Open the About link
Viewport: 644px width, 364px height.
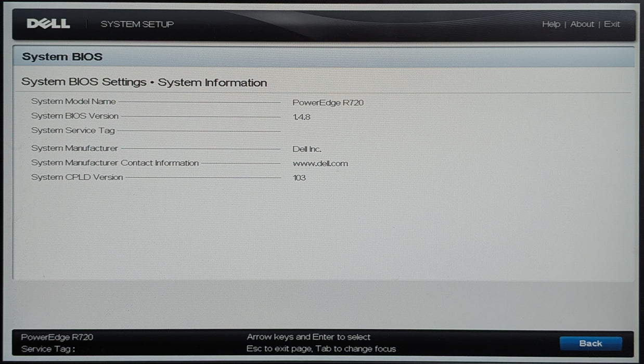(x=582, y=24)
